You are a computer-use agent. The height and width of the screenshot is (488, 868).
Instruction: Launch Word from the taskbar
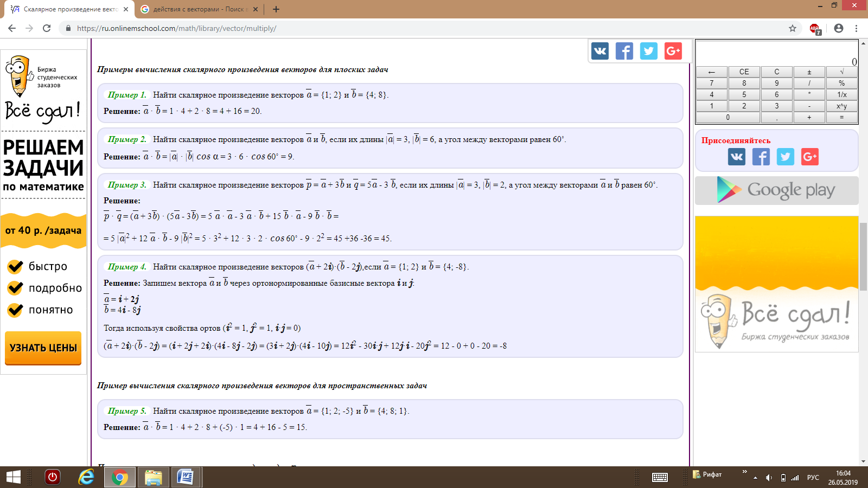186,477
